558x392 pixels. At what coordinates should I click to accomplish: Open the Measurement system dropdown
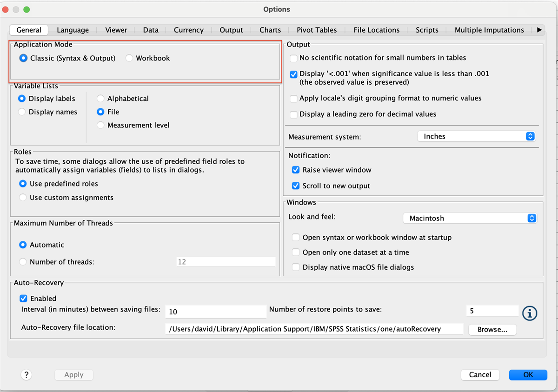[x=476, y=136]
